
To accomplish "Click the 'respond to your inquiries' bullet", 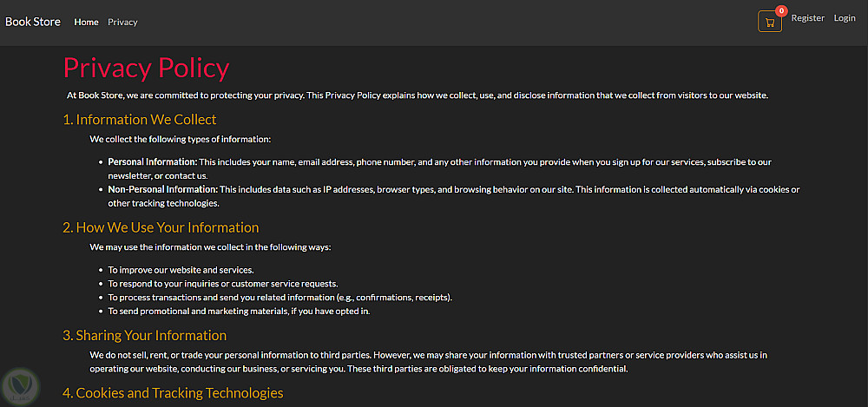I will pos(222,284).
